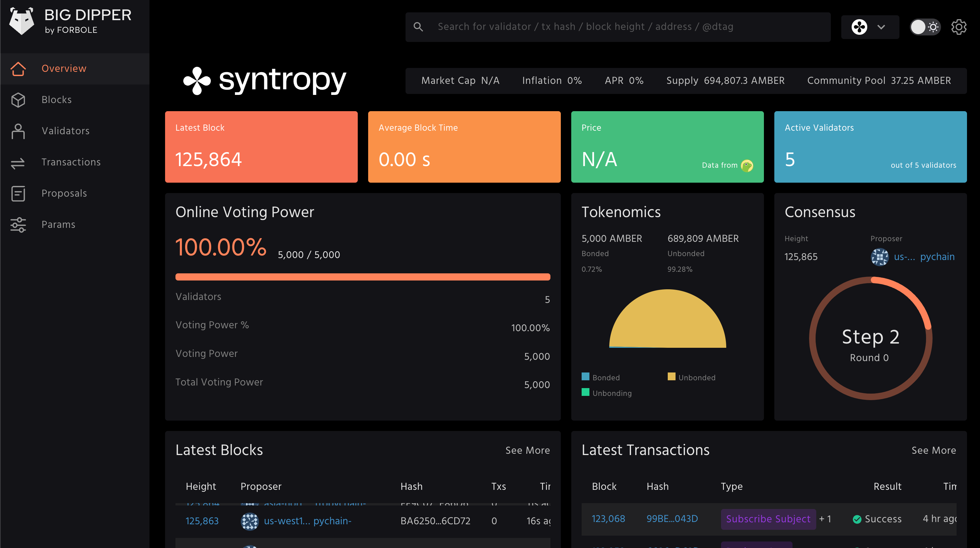Click the Params sliders icon in the sidebar
Screen dimensions: 980x548
[18, 225]
